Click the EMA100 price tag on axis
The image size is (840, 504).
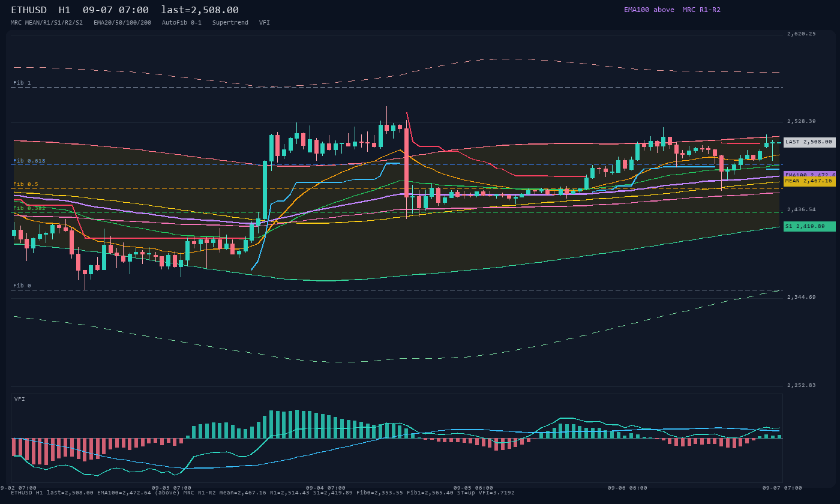pyautogui.click(x=809, y=174)
